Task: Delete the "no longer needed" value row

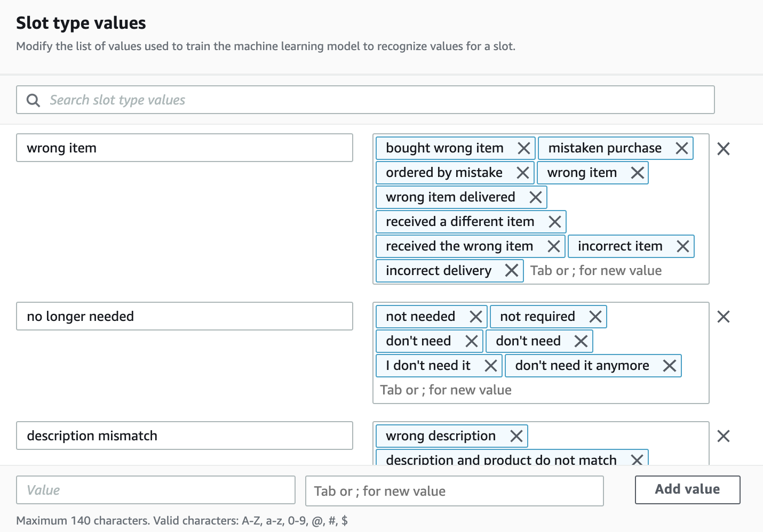Action: (x=723, y=317)
